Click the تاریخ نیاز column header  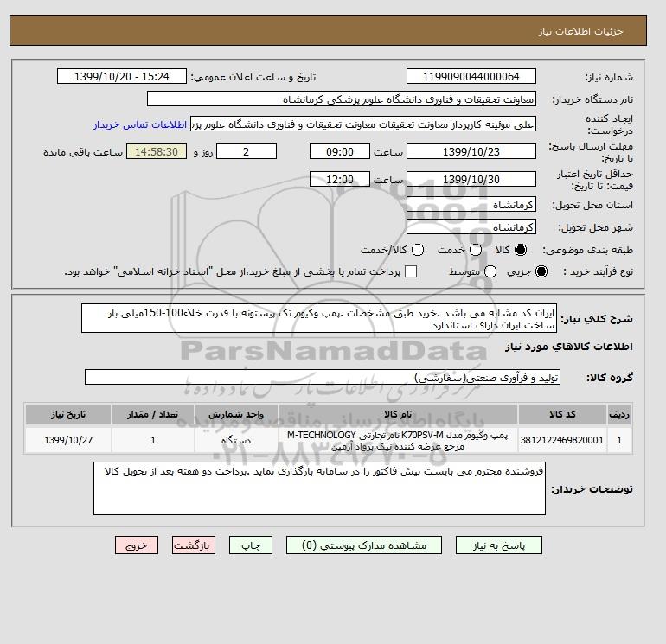68,414
